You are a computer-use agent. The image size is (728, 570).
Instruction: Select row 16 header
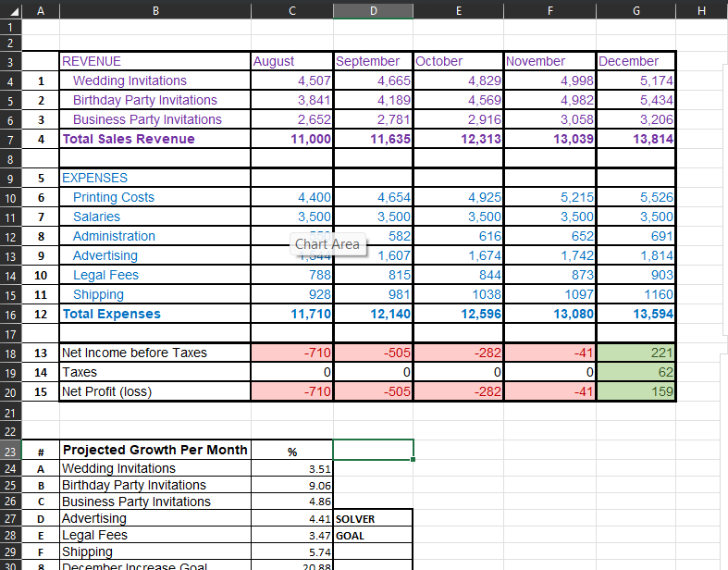click(11, 315)
